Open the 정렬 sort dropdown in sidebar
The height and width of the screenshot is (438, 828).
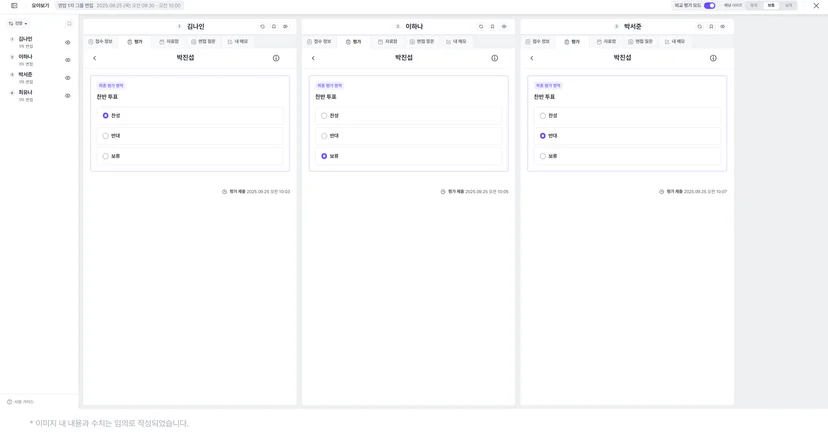point(18,24)
